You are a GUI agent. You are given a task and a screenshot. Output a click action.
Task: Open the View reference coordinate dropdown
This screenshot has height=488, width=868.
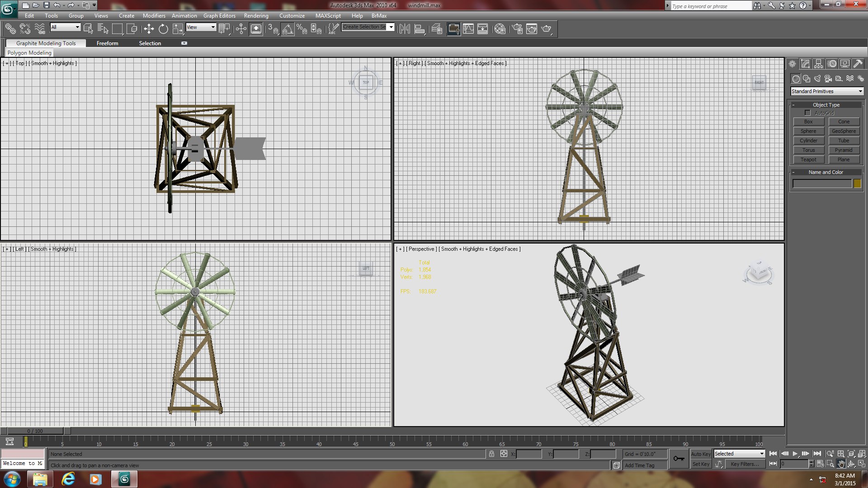[201, 27]
